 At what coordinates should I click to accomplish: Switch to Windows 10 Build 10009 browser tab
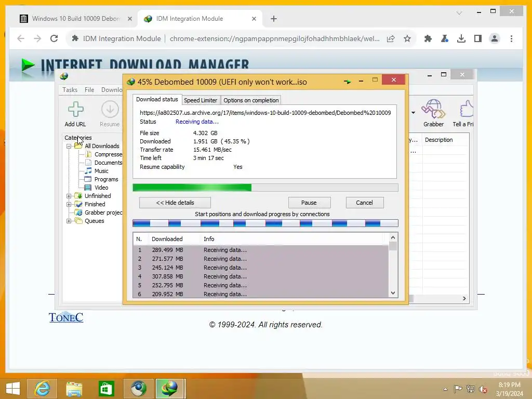tap(76, 19)
